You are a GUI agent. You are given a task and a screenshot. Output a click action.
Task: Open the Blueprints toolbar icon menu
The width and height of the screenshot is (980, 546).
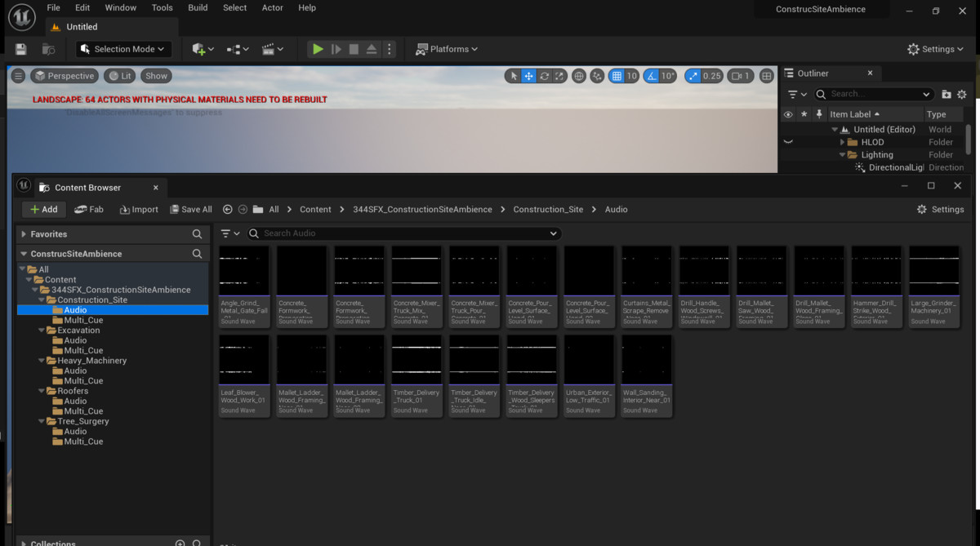tap(237, 49)
